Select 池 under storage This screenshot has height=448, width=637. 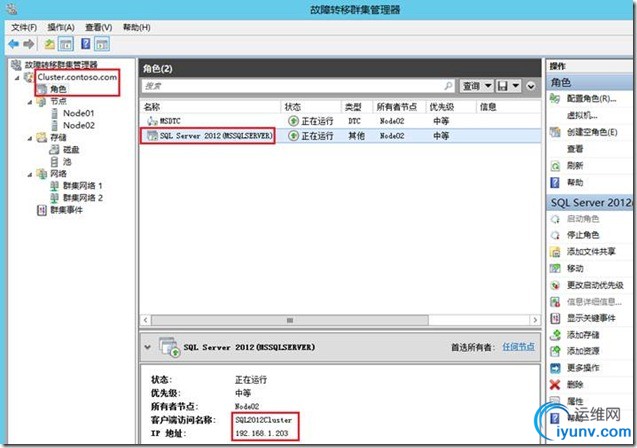(x=67, y=162)
